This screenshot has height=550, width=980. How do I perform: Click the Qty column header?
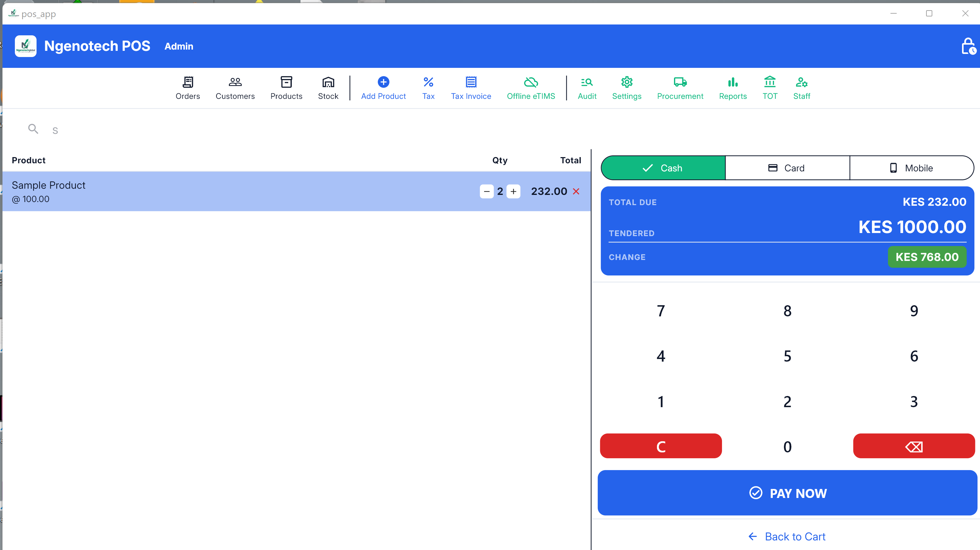coord(500,160)
